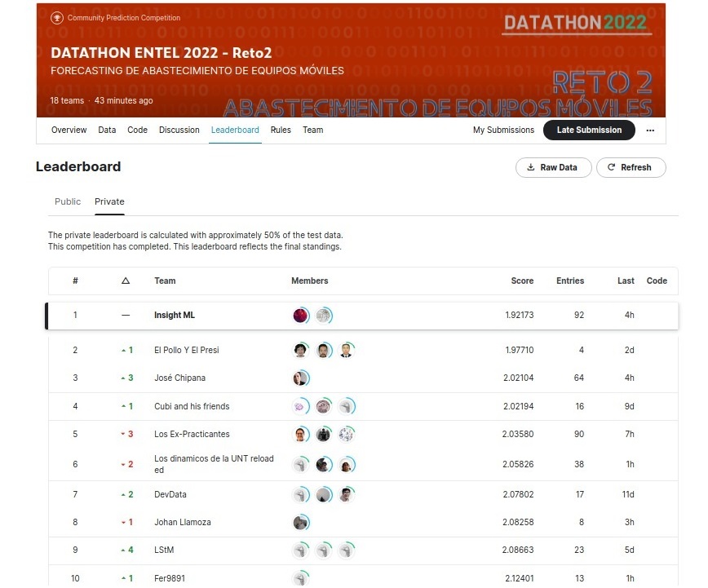The width and height of the screenshot is (708, 588).
Task: Click José Chipana's member avatar
Action: (301, 378)
